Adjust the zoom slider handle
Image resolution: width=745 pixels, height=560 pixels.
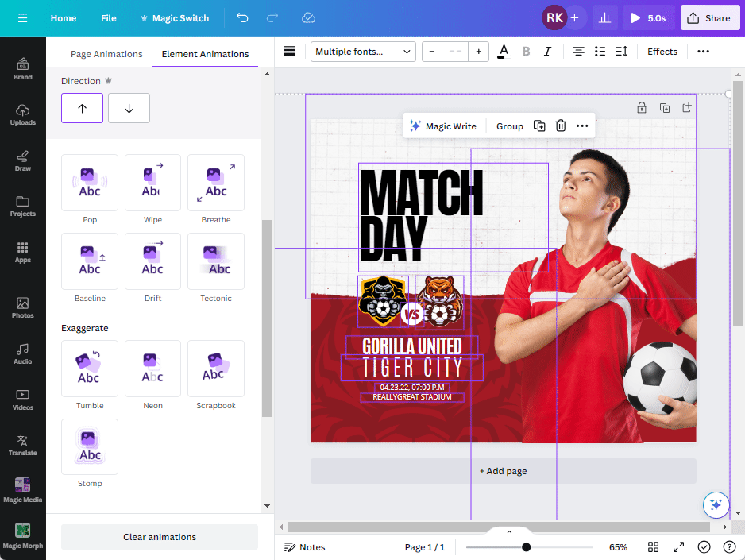coord(526,547)
